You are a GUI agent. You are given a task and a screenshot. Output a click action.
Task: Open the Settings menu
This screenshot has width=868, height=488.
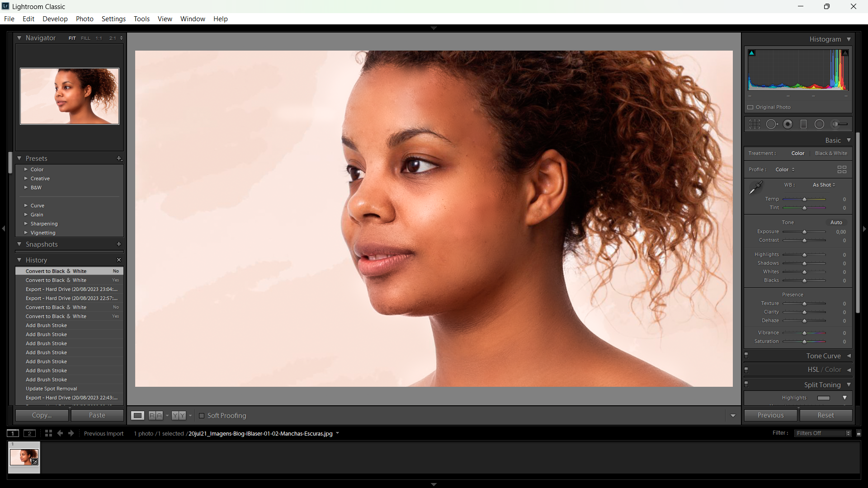[x=113, y=19]
